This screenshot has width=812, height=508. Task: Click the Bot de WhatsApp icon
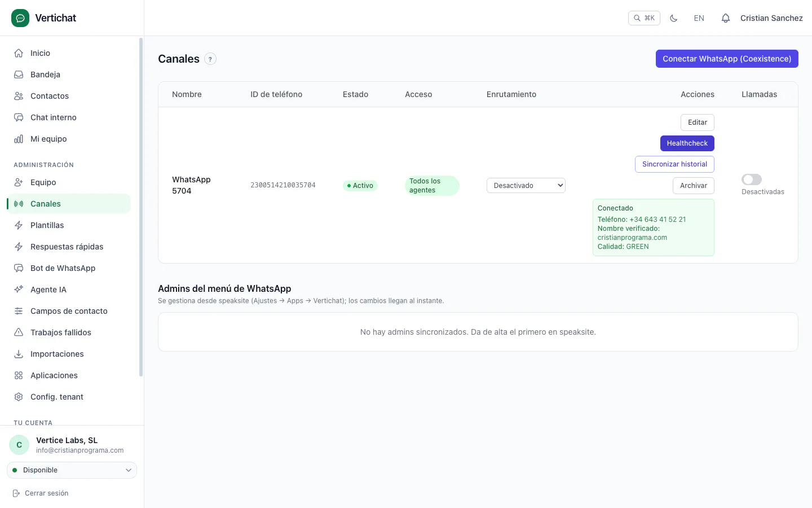coord(19,268)
